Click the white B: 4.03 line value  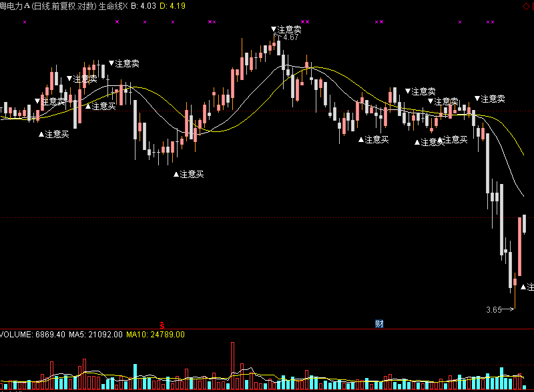point(142,6)
